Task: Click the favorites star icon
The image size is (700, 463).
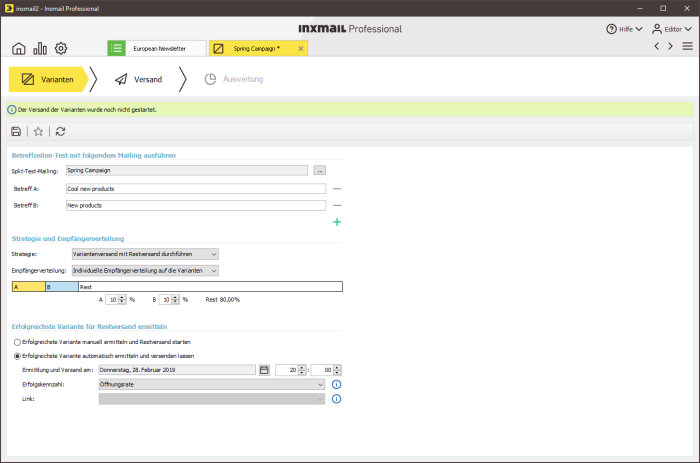Action: click(38, 131)
